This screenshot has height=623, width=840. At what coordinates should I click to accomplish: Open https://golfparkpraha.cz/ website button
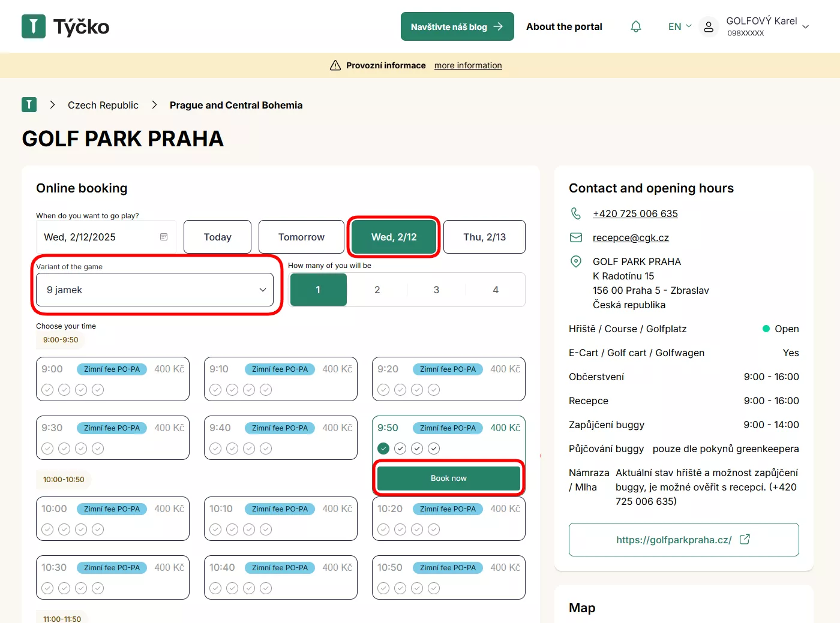(684, 540)
